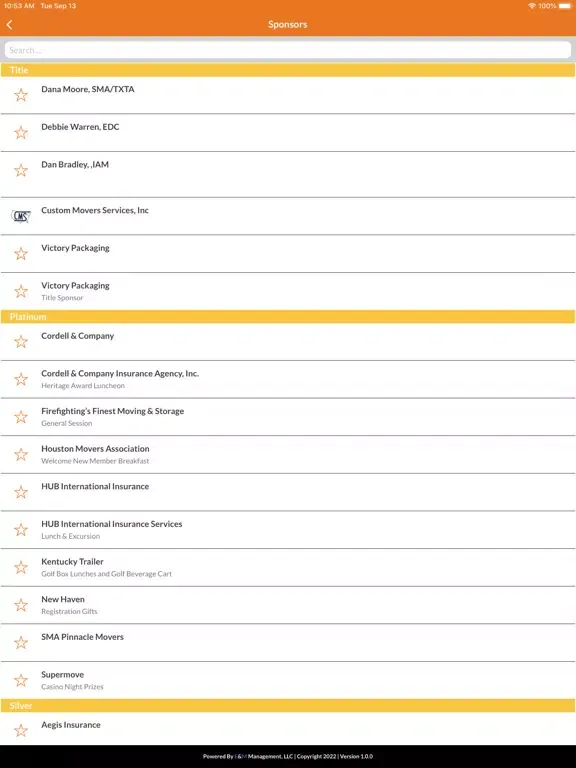The width and height of the screenshot is (576, 768).
Task: Star Aegis Insurance
Action: [x=21, y=731]
